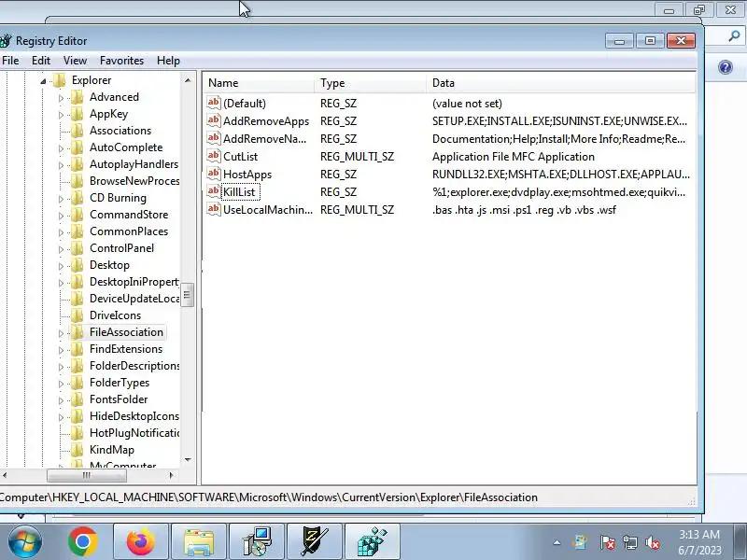Select the (Default) value string icon
This screenshot has width=747, height=560.
click(214, 103)
